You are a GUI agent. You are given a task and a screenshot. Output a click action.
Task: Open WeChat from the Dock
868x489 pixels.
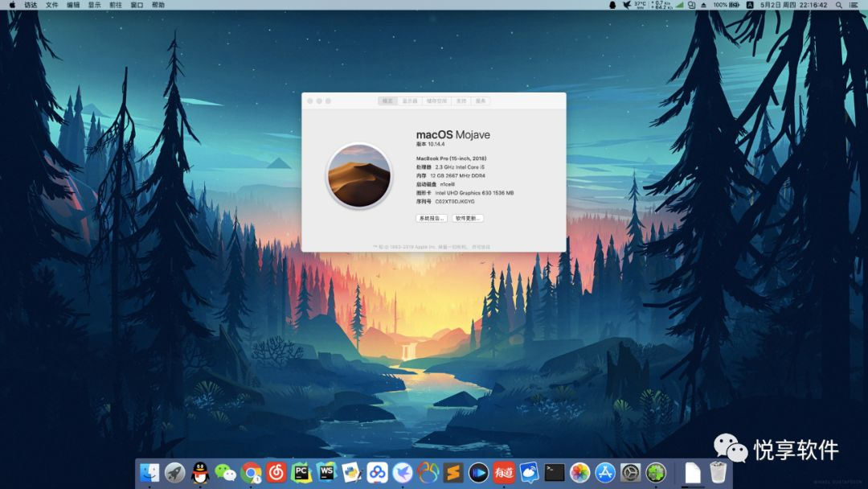[x=225, y=473]
